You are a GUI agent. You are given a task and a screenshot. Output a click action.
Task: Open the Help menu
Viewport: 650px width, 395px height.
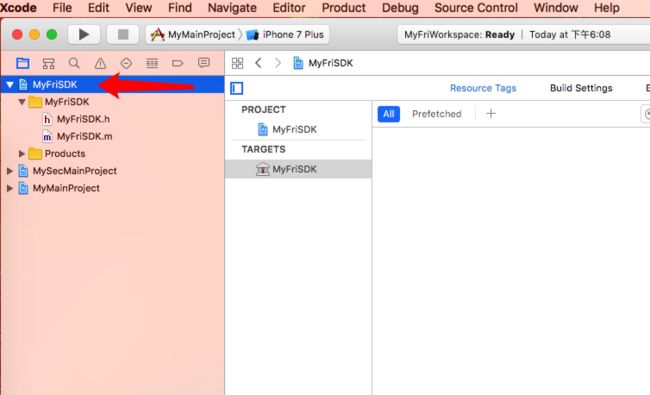606,8
